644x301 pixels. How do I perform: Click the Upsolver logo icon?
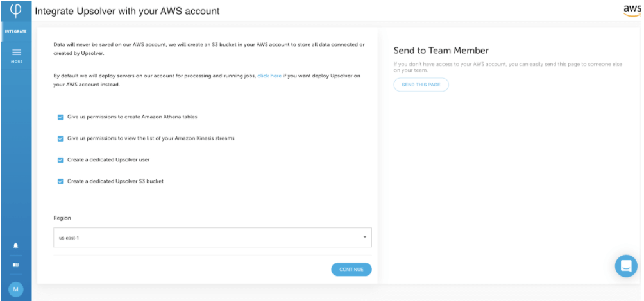[x=16, y=11]
